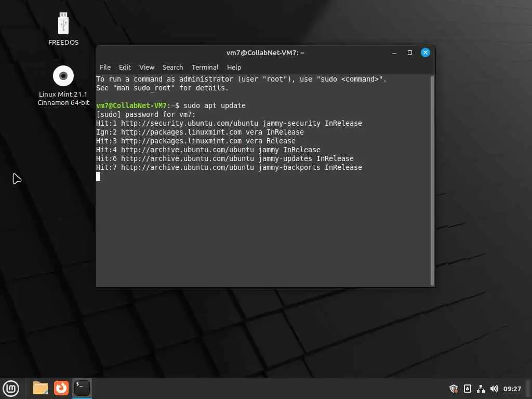The image size is (532, 399).
Task: Maximize the terminal window
Action: (410, 52)
